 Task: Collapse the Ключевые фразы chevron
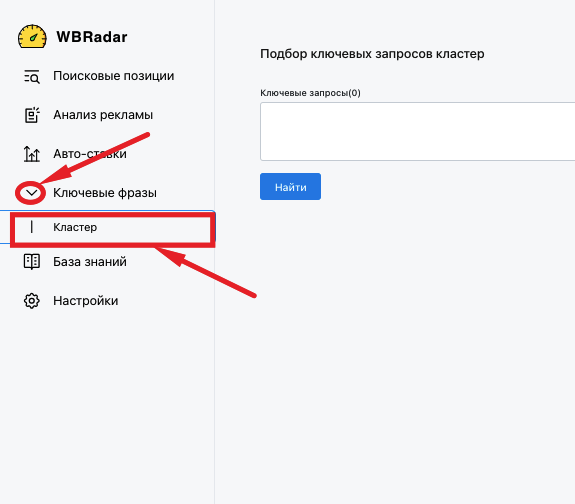pyautogui.click(x=32, y=193)
